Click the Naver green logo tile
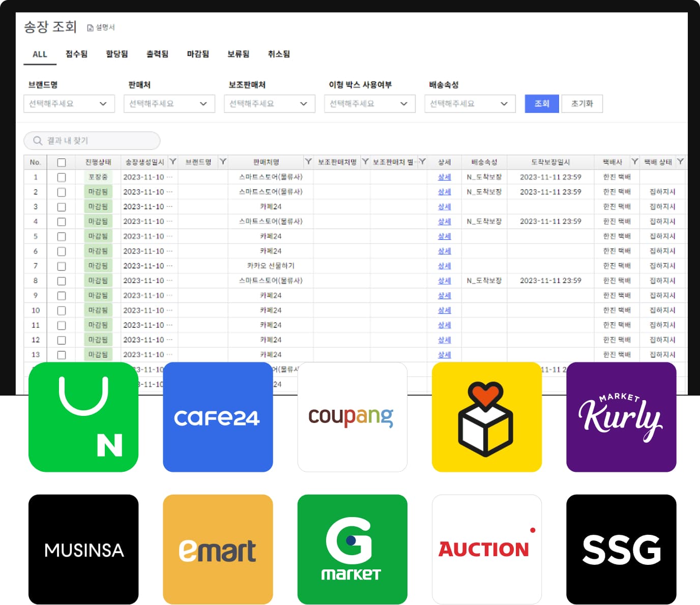 [x=83, y=417]
